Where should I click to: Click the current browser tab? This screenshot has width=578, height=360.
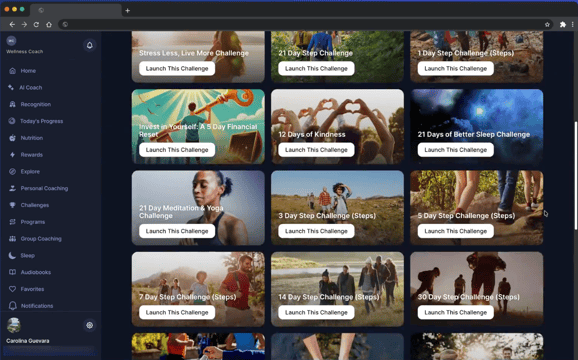point(76,10)
